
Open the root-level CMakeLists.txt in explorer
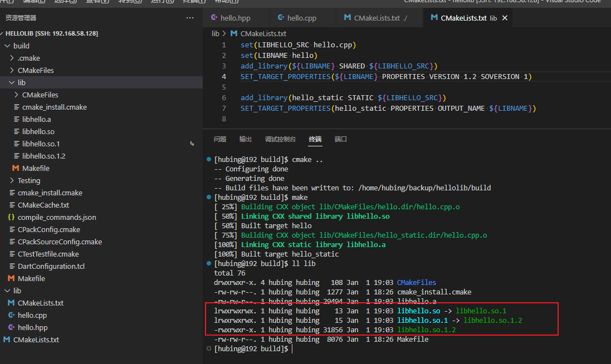pyautogui.click(x=36, y=340)
